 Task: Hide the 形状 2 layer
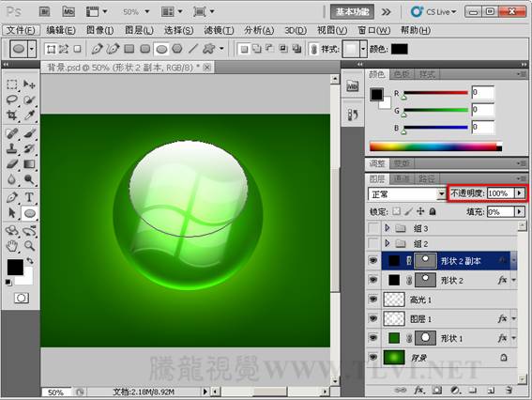pyautogui.click(x=373, y=280)
